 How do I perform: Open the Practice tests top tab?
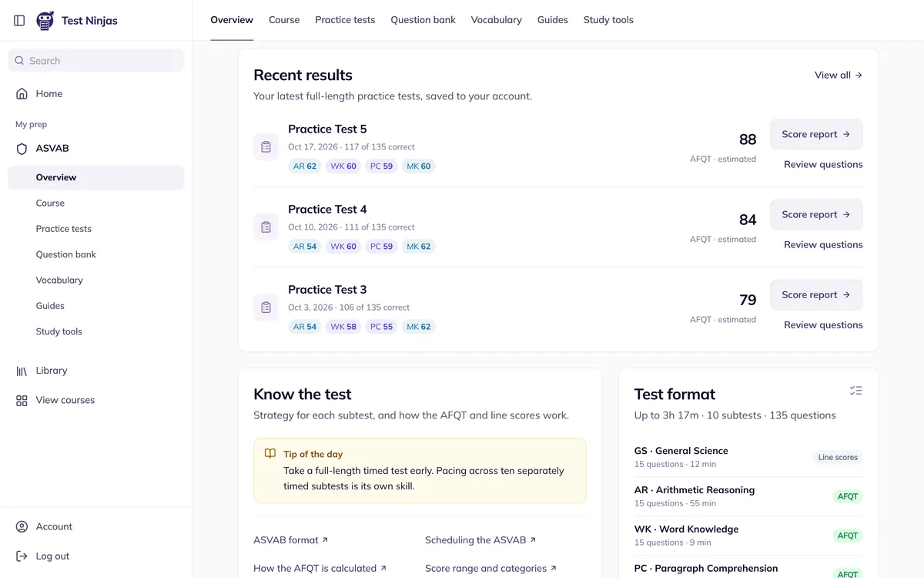345,20
